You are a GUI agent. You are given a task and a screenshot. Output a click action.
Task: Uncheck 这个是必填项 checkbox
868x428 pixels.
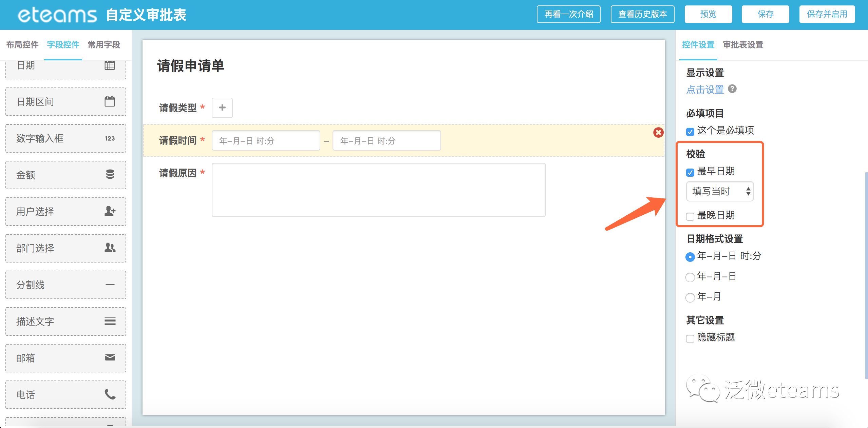pyautogui.click(x=690, y=132)
